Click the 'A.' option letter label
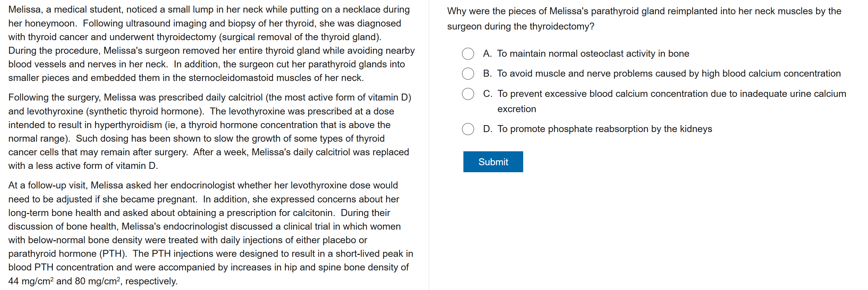 [487, 53]
